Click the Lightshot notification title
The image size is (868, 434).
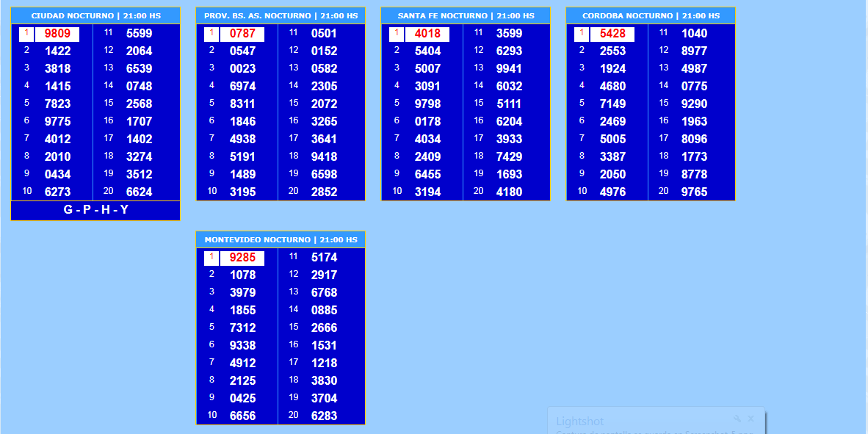(x=579, y=422)
